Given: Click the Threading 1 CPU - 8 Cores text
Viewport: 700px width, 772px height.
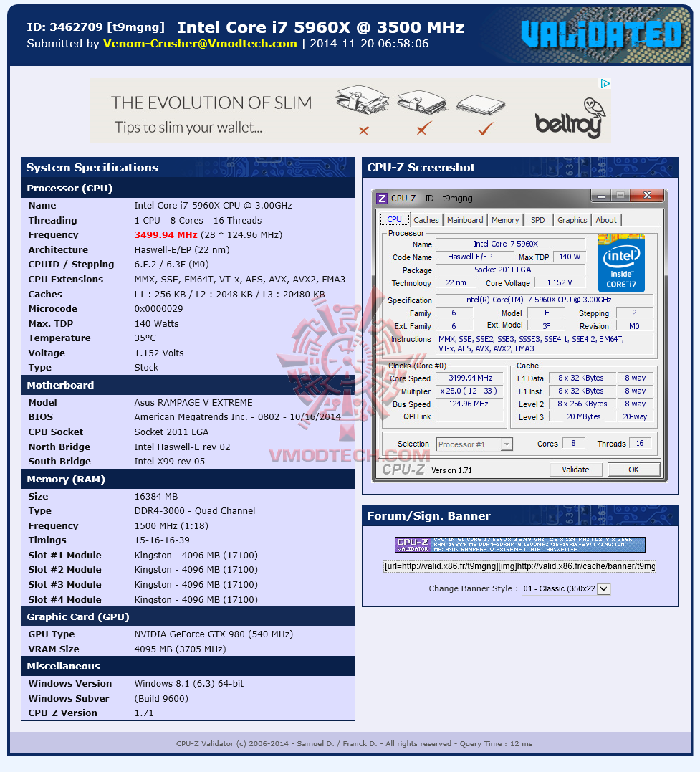Looking at the screenshot, I should 198,221.
